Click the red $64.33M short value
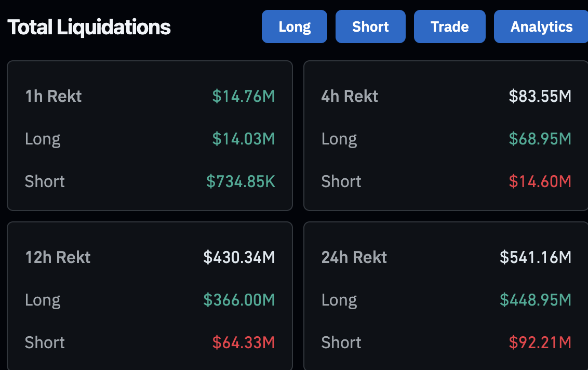 pos(244,342)
